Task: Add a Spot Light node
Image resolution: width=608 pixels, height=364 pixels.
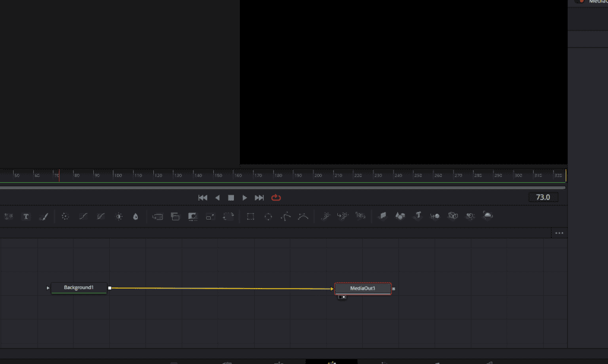Action: click(470, 216)
